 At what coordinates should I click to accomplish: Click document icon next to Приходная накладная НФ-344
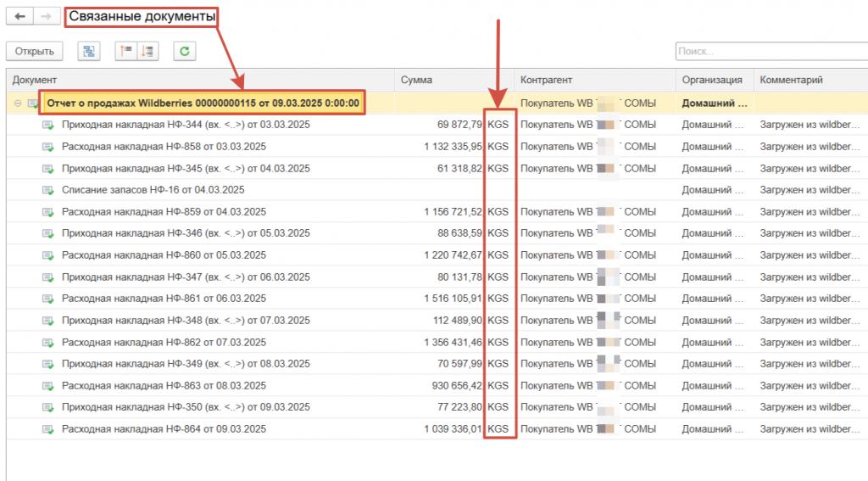click(48, 126)
